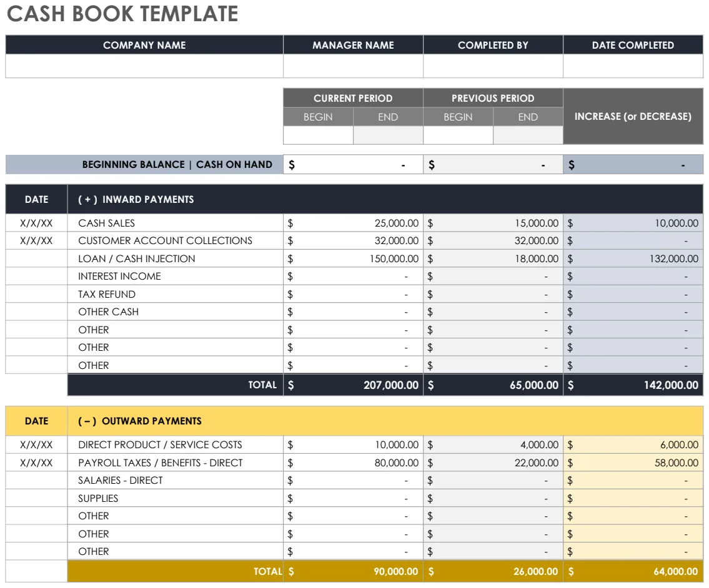Image resolution: width=709 pixels, height=588 pixels.
Task: Select the Supplies row label
Action: (98, 498)
